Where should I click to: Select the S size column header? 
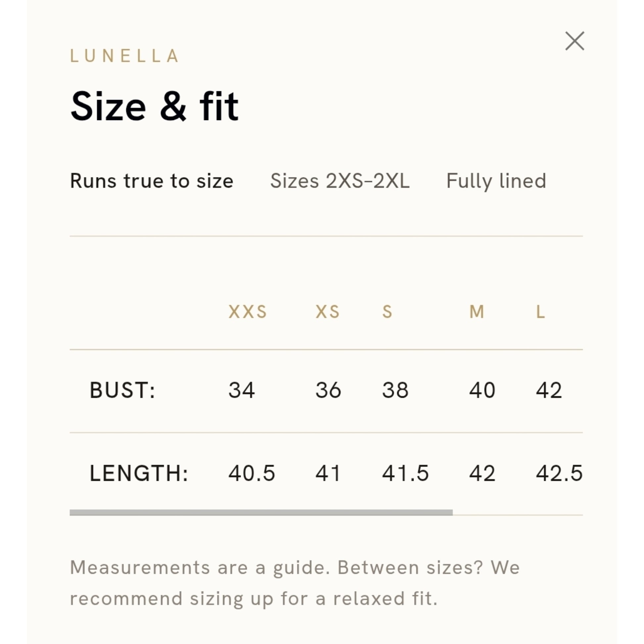coord(387,312)
